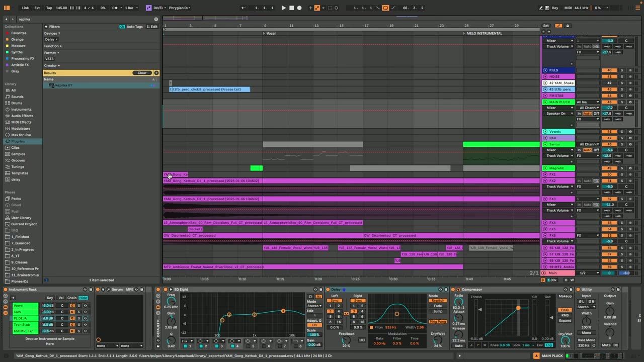This screenshot has width=644, height=362.
Task: Expand the Creator filter group
Action: pyautogui.click(x=52, y=65)
